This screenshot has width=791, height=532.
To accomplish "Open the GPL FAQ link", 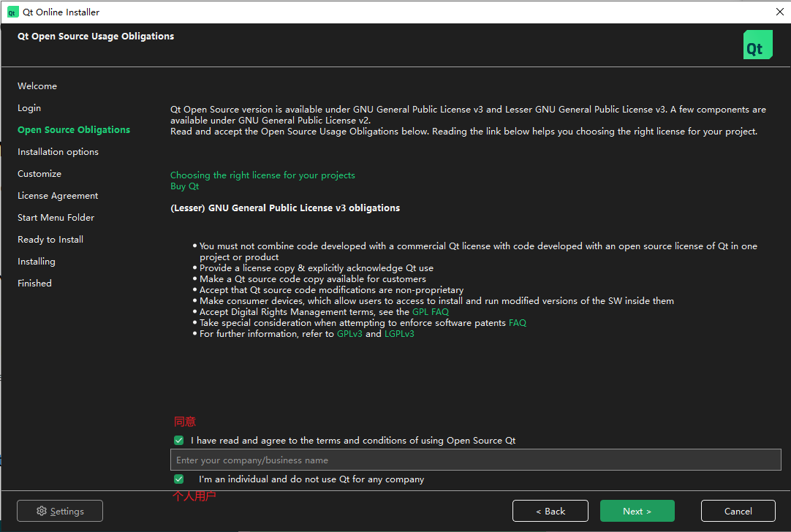I will click(x=430, y=312).
